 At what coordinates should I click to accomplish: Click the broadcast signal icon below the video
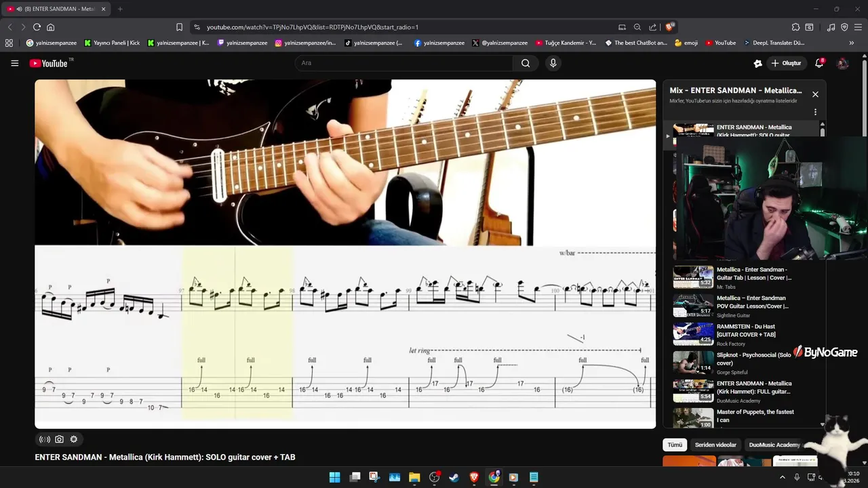coord(45,439)
